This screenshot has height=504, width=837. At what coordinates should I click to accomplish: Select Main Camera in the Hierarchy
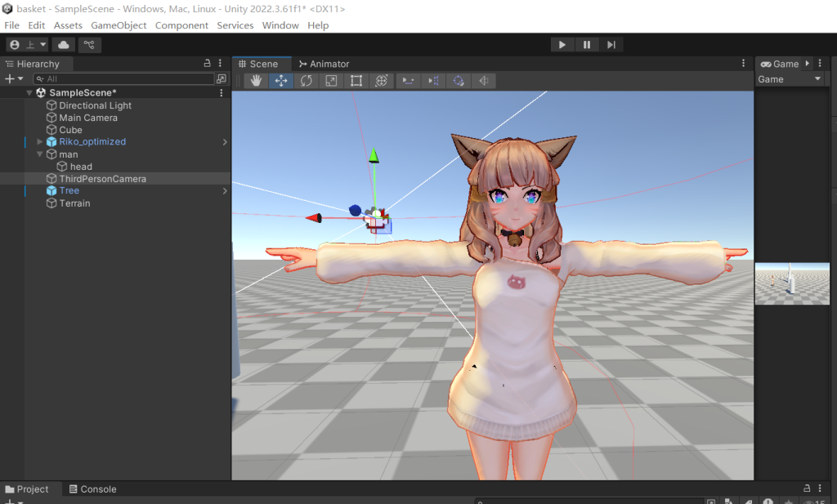[x=88, y=118]
